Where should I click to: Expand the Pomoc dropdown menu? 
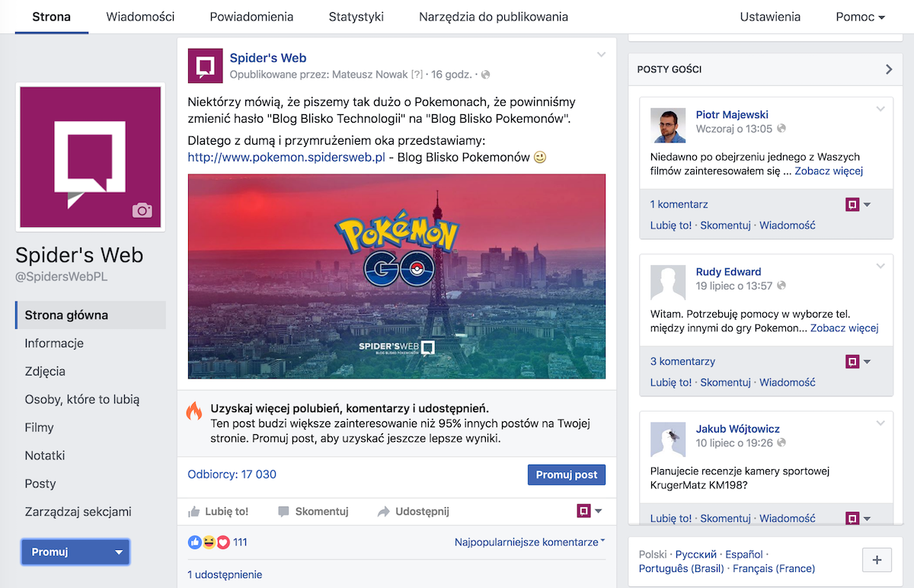pyautogui.click(x=860, y=17)
